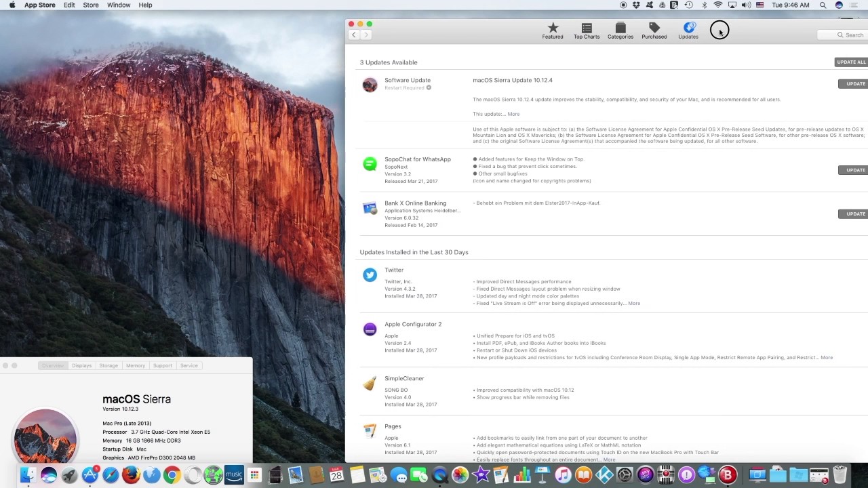Open Calendar icon in the Dock

(337, 474)
